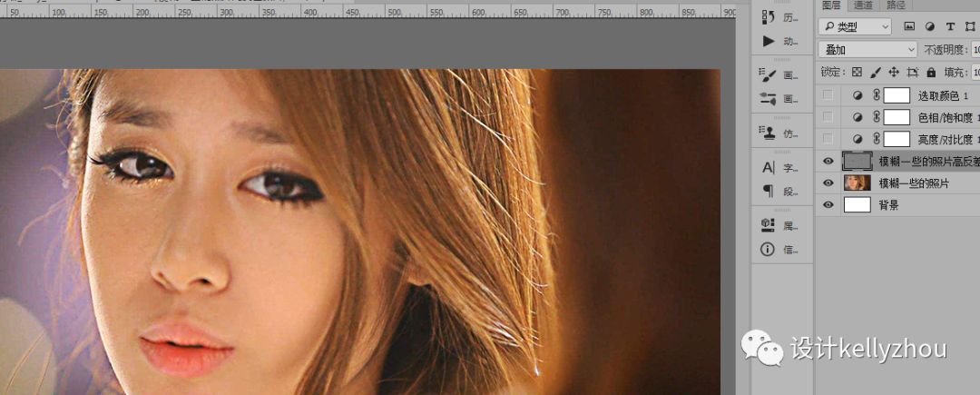This screenshot has width=980, height=395.
Task: Switch to the 通道 tab
Action: click(863, 5)
